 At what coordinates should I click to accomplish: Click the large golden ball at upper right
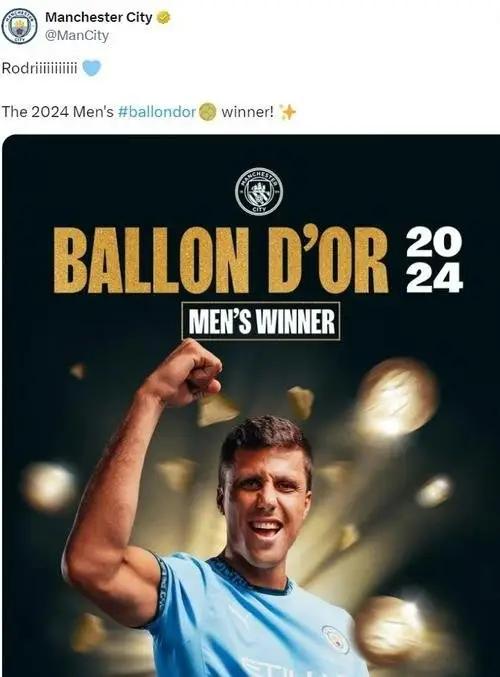point(396,398)
